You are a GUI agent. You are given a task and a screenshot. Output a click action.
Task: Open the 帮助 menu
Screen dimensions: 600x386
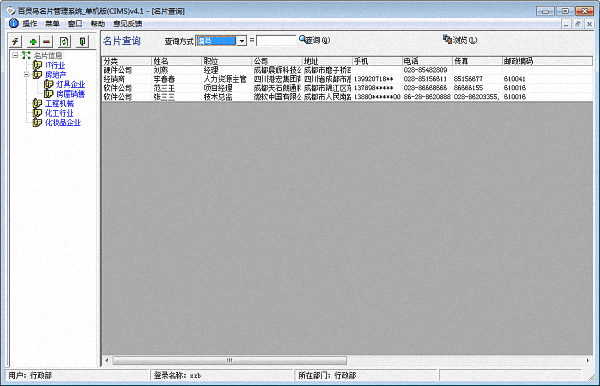click(98, 24)
